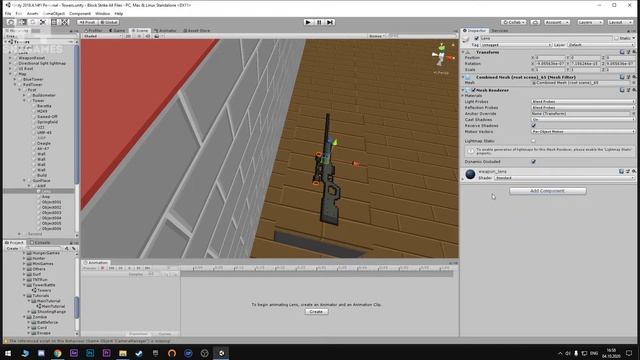Open Motion Vectors dropdown
Screen dimensions: 640x360
click(583, 132)
